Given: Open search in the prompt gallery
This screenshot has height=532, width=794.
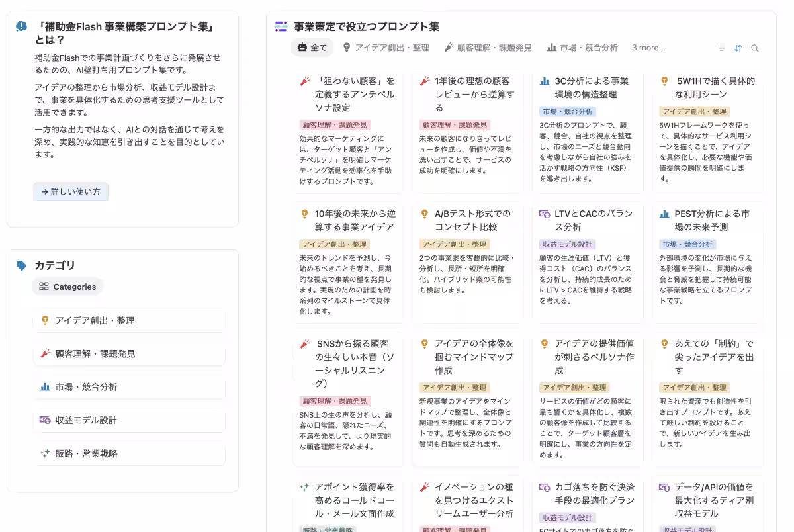Looking at the screenshot, I should click(x=755, y=47).
